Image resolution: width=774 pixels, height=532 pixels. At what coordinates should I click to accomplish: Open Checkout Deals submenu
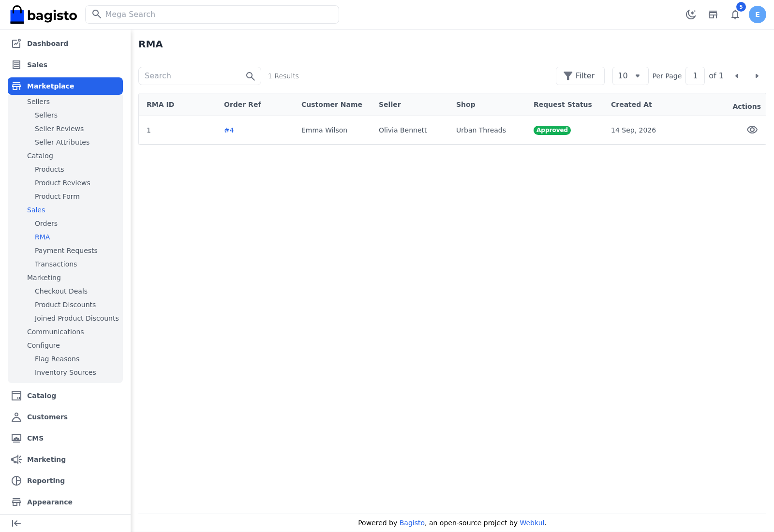pos(61,291)
